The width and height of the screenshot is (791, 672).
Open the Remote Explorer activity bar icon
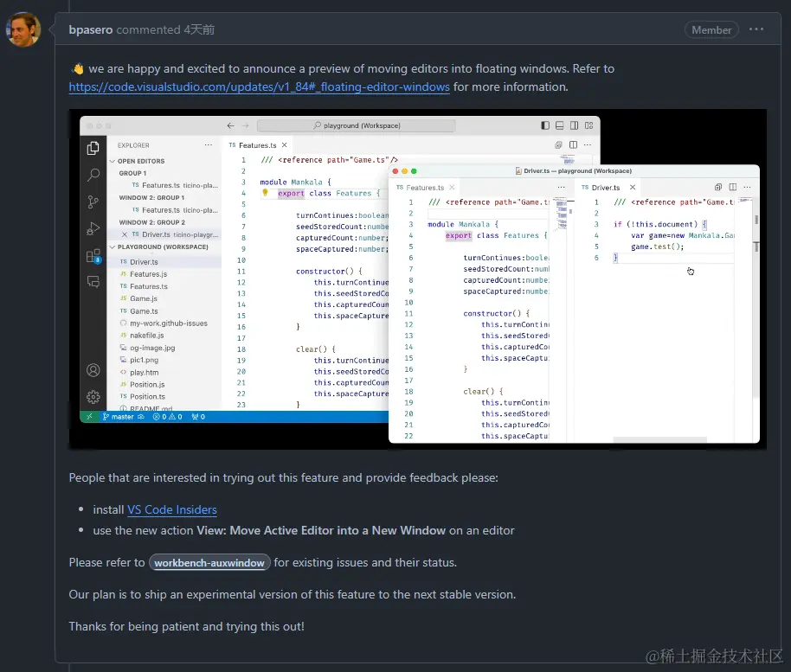pyautogui.click(x=93, y=281)
